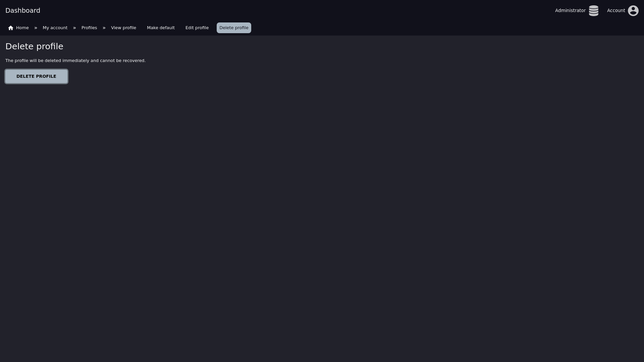The width and height of the screenshot is (644, 362).
Task: Switch to the View profile tab
Action: (123, 28)
